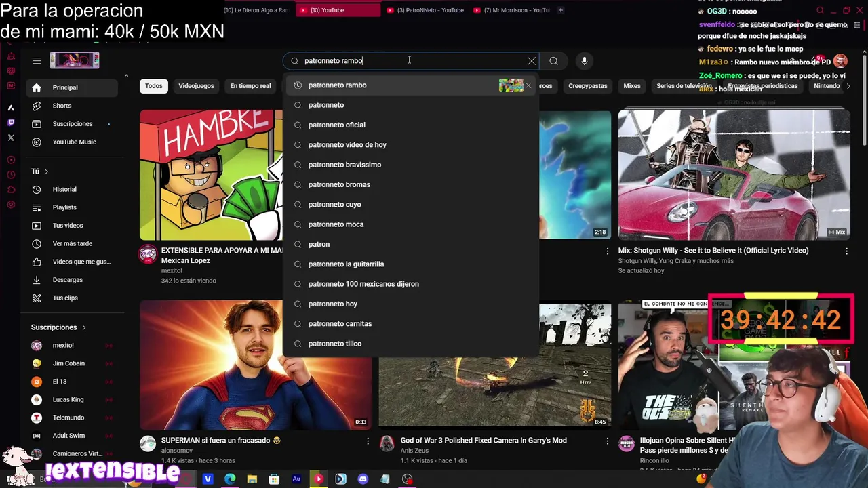
Task: Expand the Suscripciones section header
Action: (x=59, y=327)
